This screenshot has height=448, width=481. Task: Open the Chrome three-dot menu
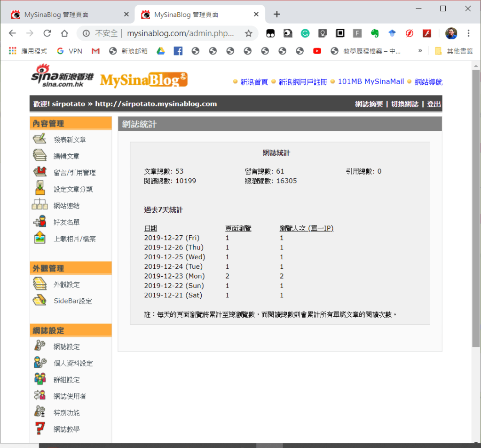(468, 33)
